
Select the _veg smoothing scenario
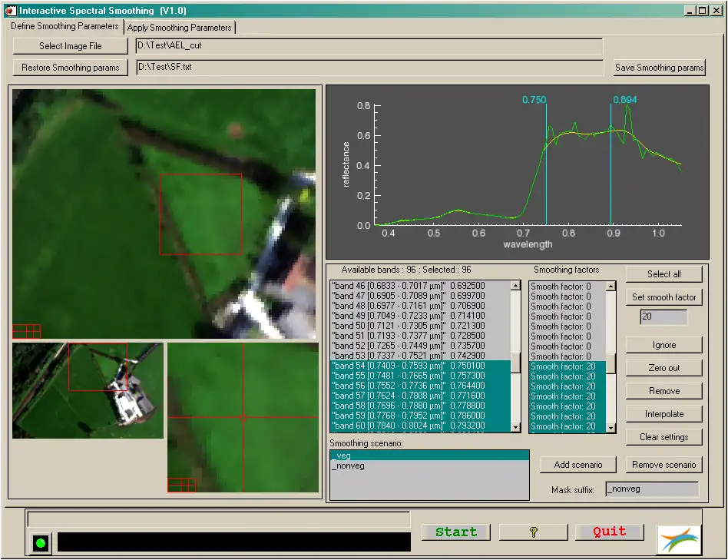429,456
